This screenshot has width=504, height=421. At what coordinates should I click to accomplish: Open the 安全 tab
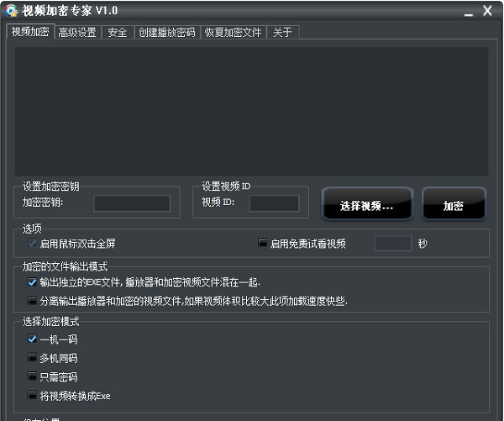pos(118,33)
